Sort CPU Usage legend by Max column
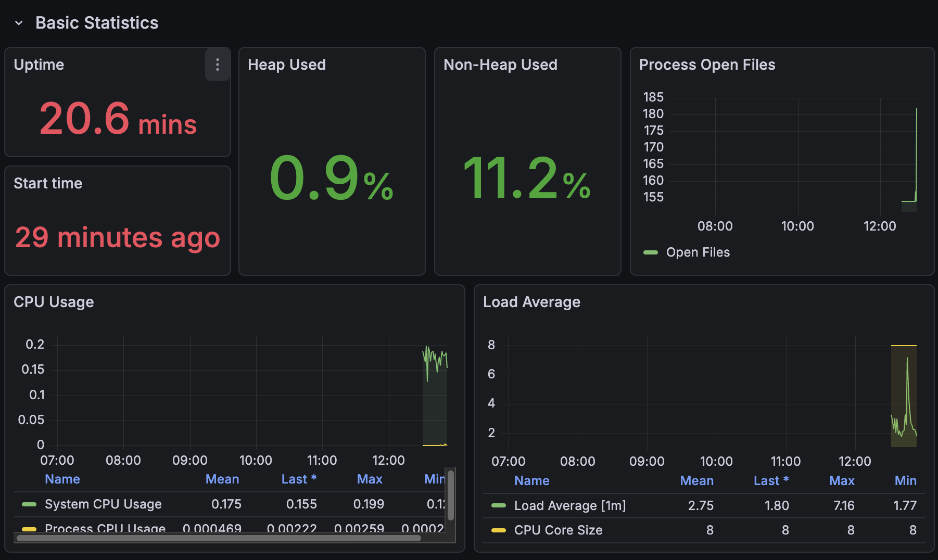The width and height of the screenshot is (938, 560). (370, 479)
